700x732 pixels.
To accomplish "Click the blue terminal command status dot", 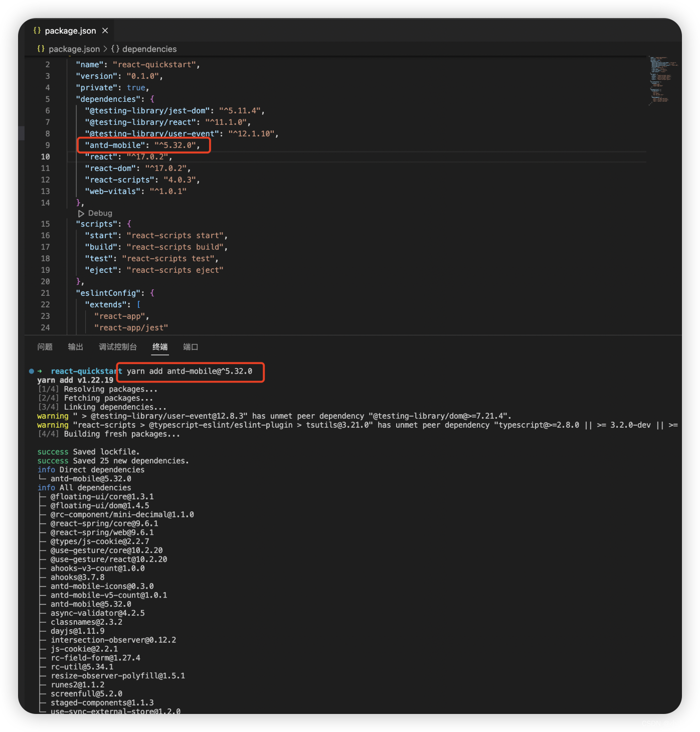I will [x=31, y=371].
